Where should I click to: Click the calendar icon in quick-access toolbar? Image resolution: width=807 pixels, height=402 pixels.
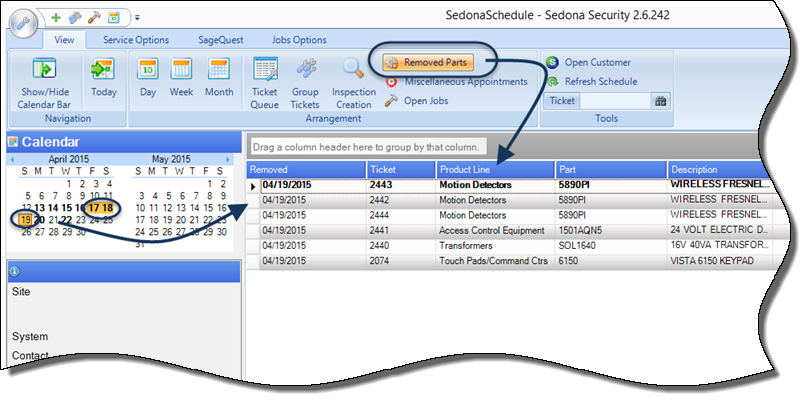click(x=114, y=18)
